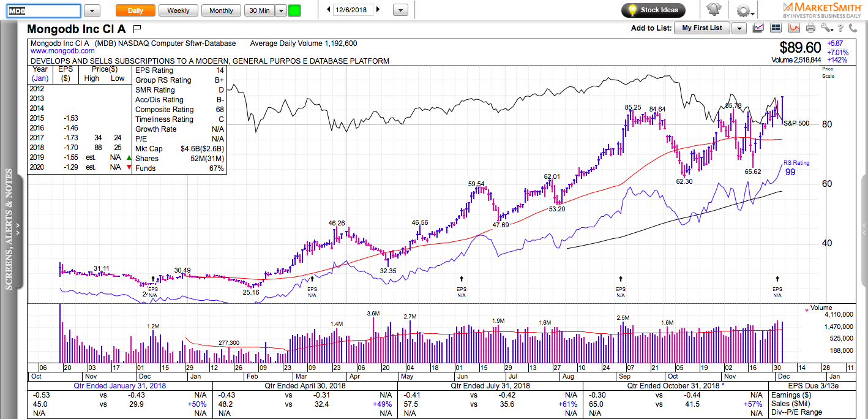Screen dimensions: 868x419
Task: Click the 62.30 price low label
Action: coord(684,181)
